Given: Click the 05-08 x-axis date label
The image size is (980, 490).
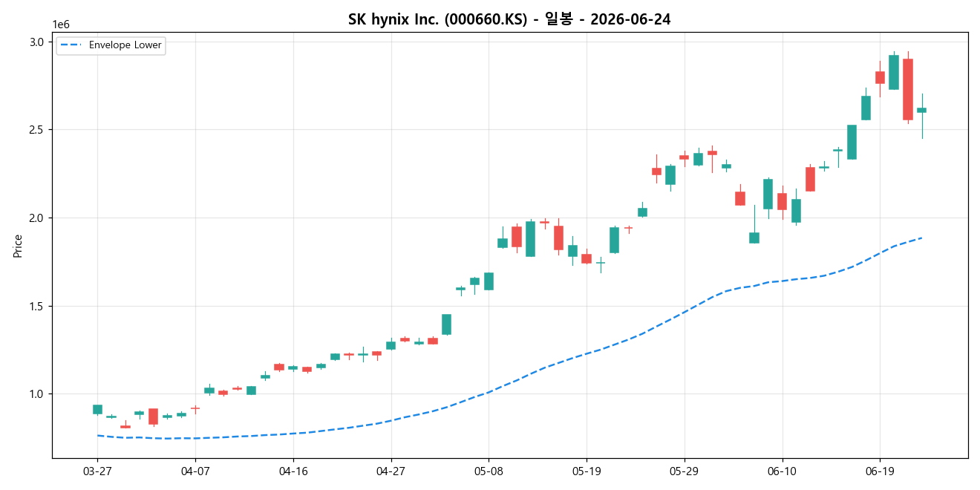Looking at the screenshot, I should click(x=489, y=471).
